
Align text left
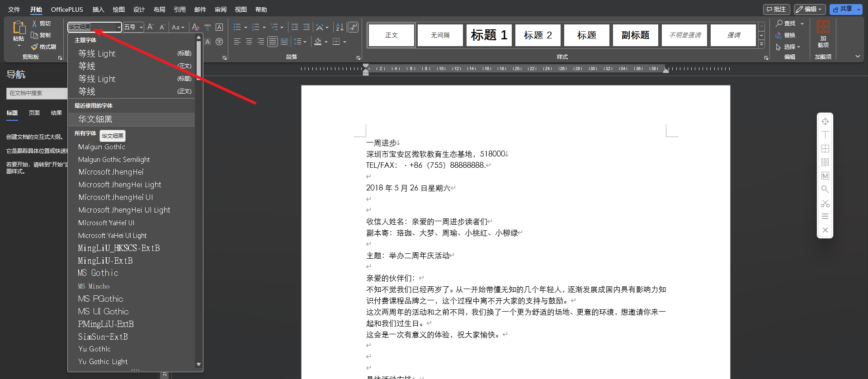pos(237,42)
